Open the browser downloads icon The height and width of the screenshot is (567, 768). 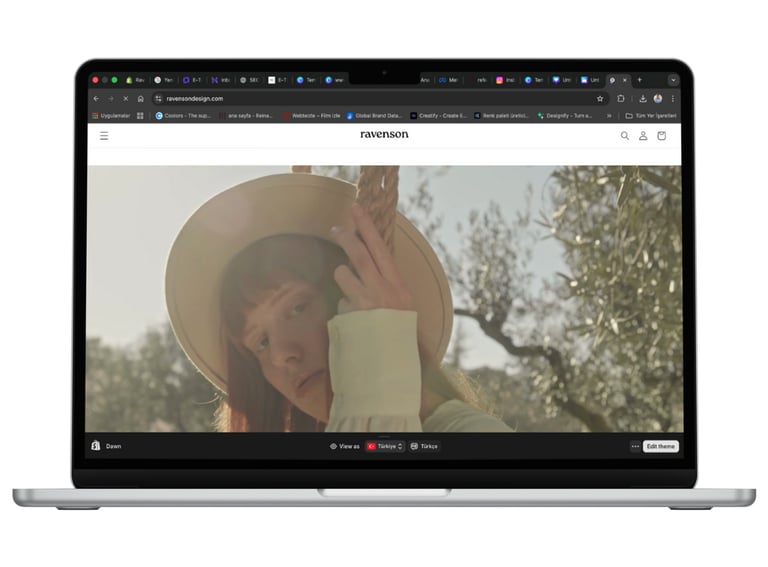pyautogui.click(x=643, y=98)
